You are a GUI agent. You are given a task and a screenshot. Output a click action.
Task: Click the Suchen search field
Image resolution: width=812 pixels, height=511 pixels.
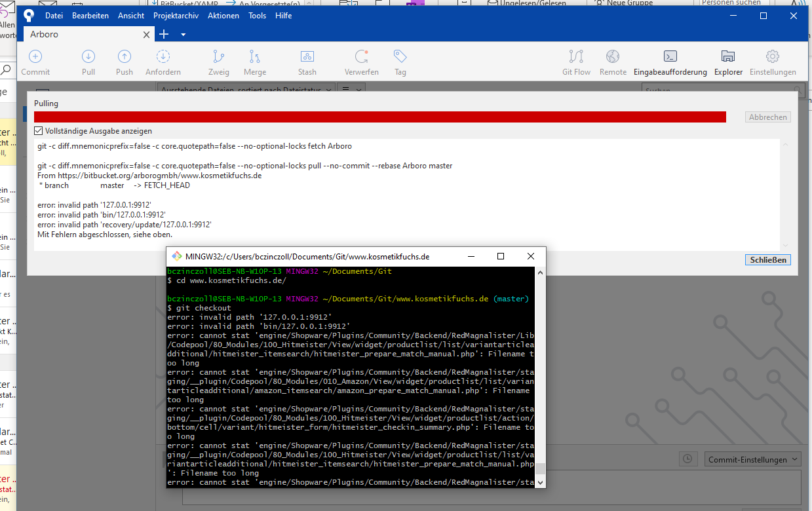coord(722,90)
